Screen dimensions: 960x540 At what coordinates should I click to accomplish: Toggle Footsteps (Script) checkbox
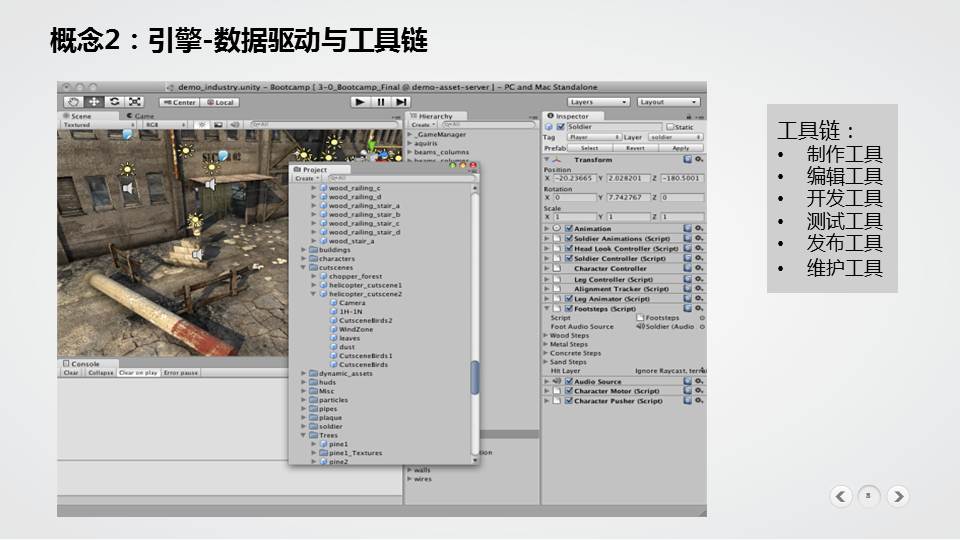(569, 309)
